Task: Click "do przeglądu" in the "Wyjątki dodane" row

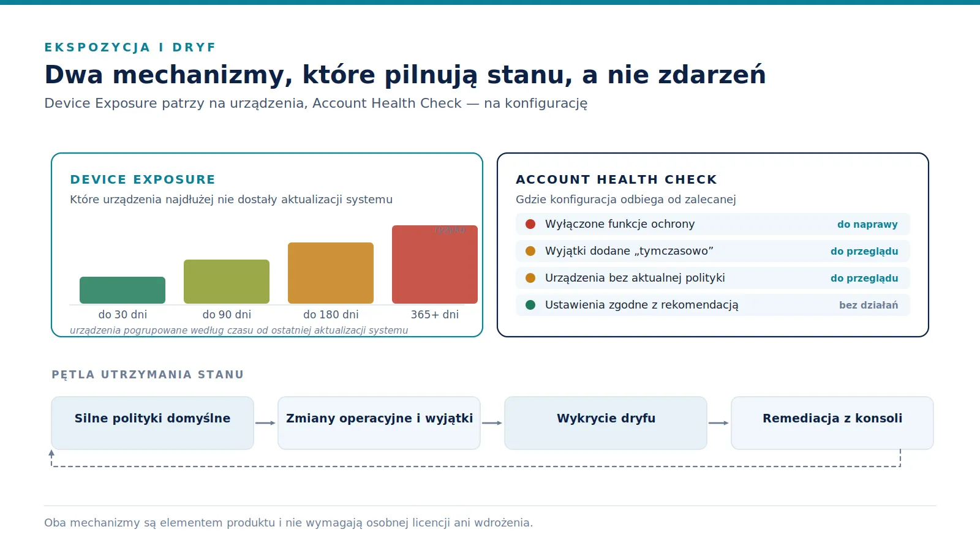Action: 864,252
